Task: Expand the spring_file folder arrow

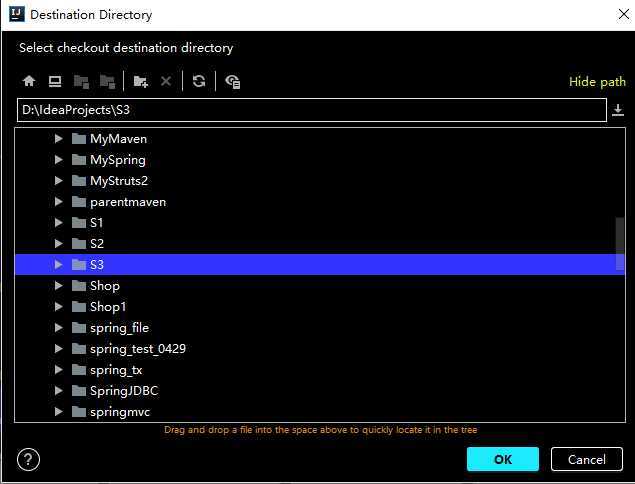Action: tap(58, 328)
